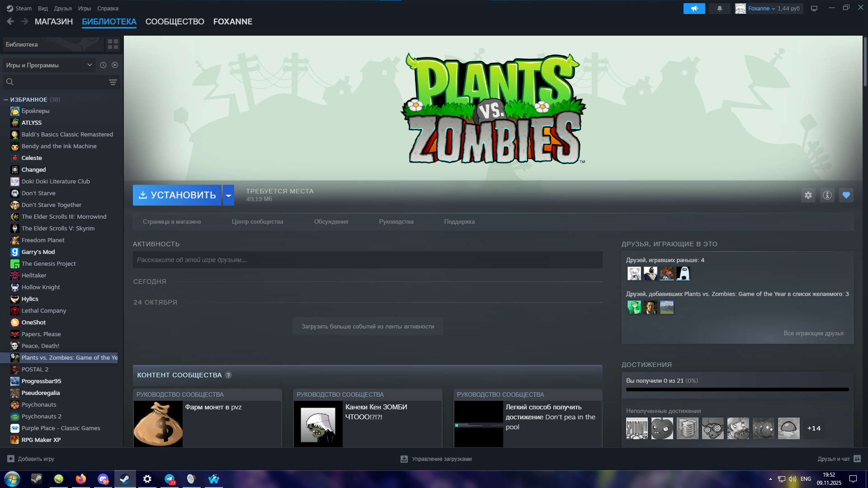Toggle the ready-to-play filter icon

pos(115,65)
